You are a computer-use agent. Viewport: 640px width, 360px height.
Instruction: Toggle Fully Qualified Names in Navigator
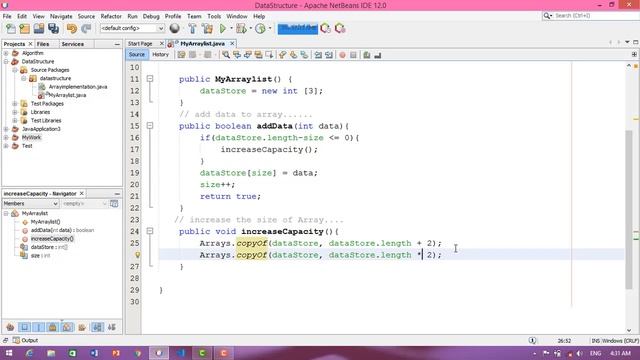click(x=82, y=327)
